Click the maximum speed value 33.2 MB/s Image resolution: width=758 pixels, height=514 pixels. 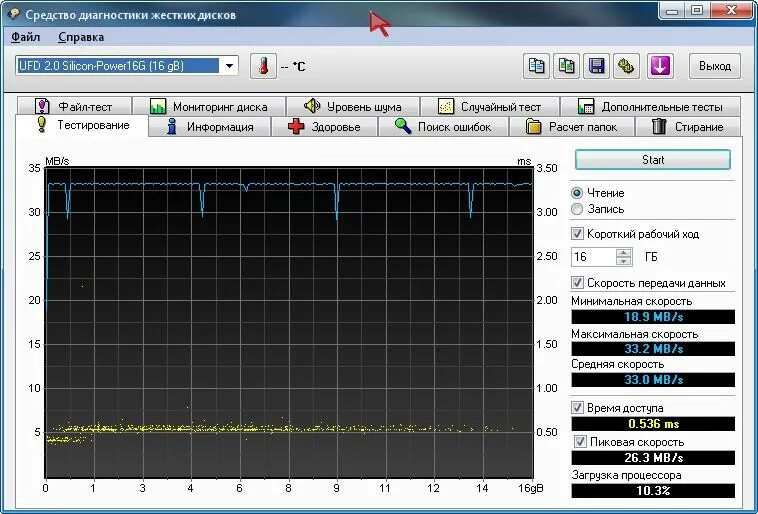coord(653,349)
